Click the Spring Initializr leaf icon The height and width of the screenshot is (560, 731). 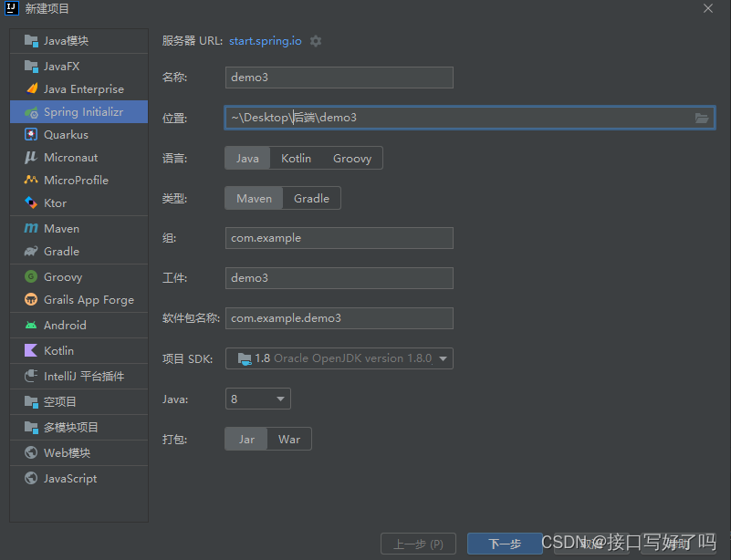tap(31, 112)
